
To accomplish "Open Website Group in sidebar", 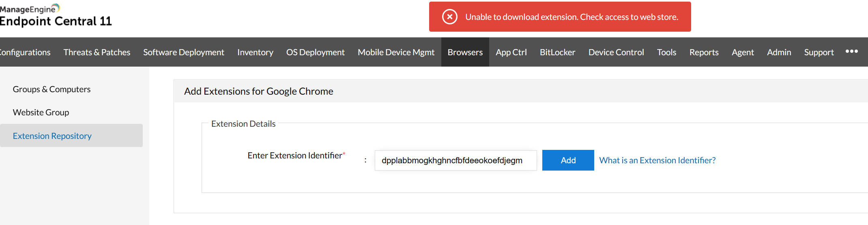I will tap(41, 112).
